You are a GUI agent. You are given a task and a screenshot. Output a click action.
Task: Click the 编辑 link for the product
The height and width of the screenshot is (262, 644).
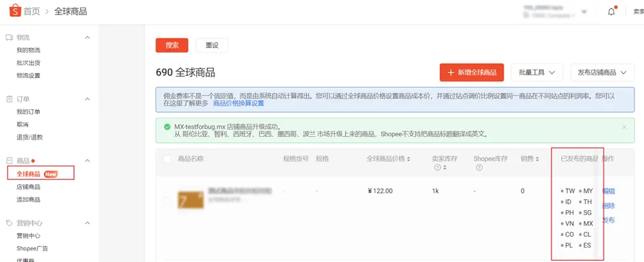pos(608,191)
